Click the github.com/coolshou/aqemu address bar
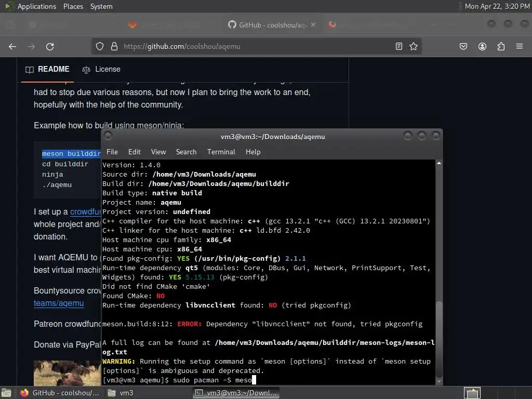Screen dimensions: 532x399 (257, 46)
